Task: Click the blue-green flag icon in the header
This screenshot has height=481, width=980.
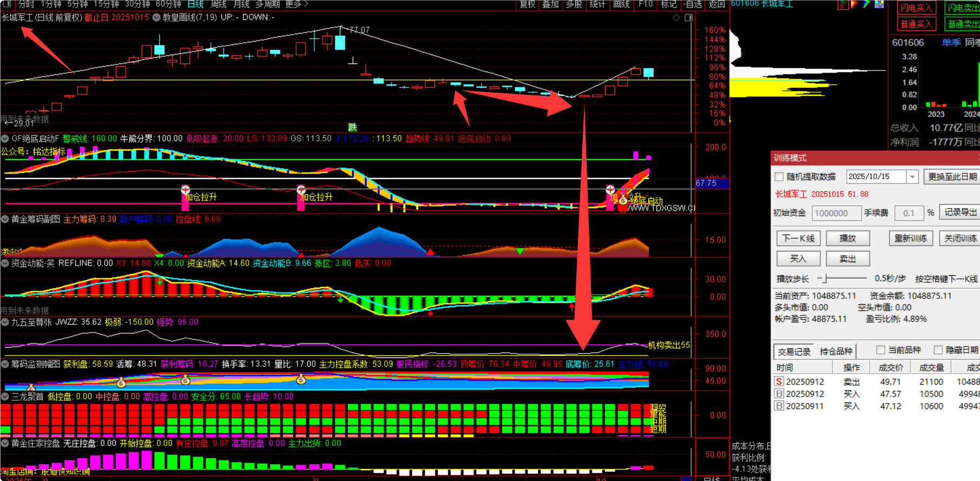Action: [x=866, y=4]
